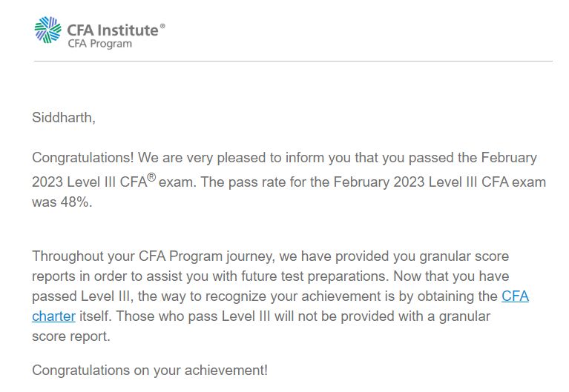569x392 pixels.
Task: Open the "CFA" hyperlink ending the line
Action: [516, 296]
